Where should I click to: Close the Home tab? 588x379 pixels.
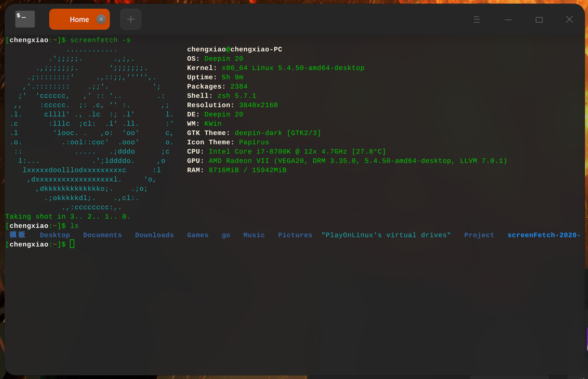coord(101,19)
